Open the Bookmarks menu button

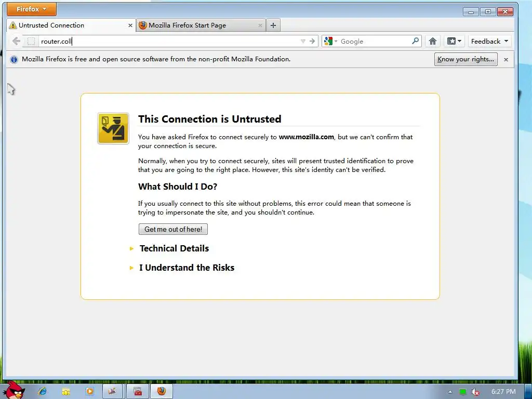(454, 42)
